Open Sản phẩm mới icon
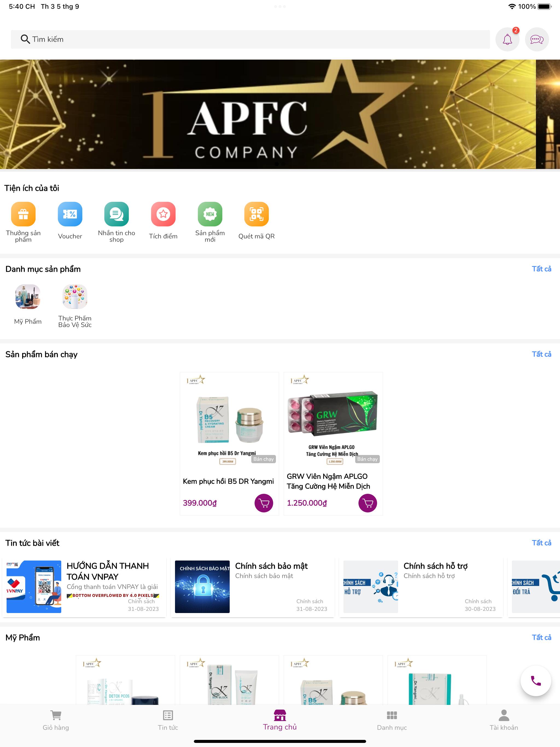This screenshot has width=560, height=747. [x=210, y=214]
